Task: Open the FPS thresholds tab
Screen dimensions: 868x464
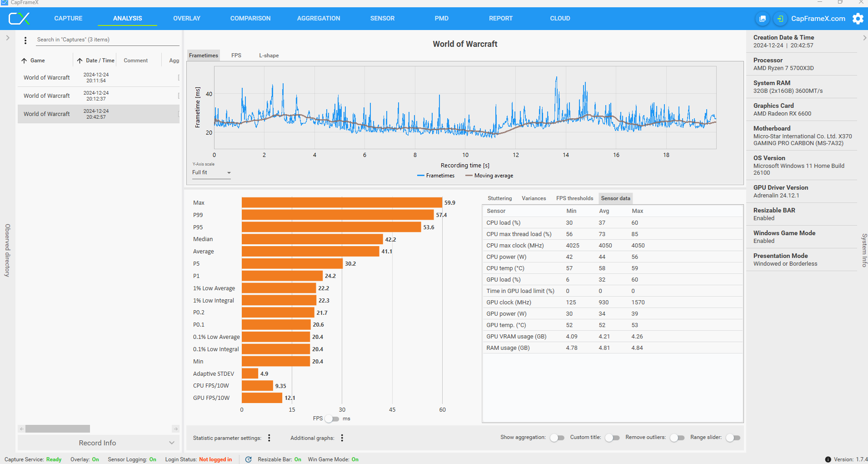Action: [x=574, y=198]
